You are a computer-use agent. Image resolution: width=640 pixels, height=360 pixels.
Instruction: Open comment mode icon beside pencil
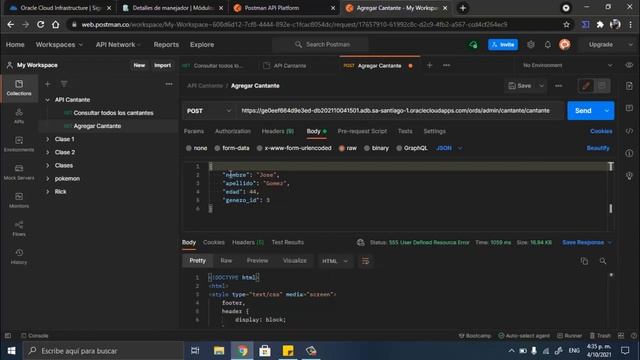pyautogui.click(x=602, y=86)
